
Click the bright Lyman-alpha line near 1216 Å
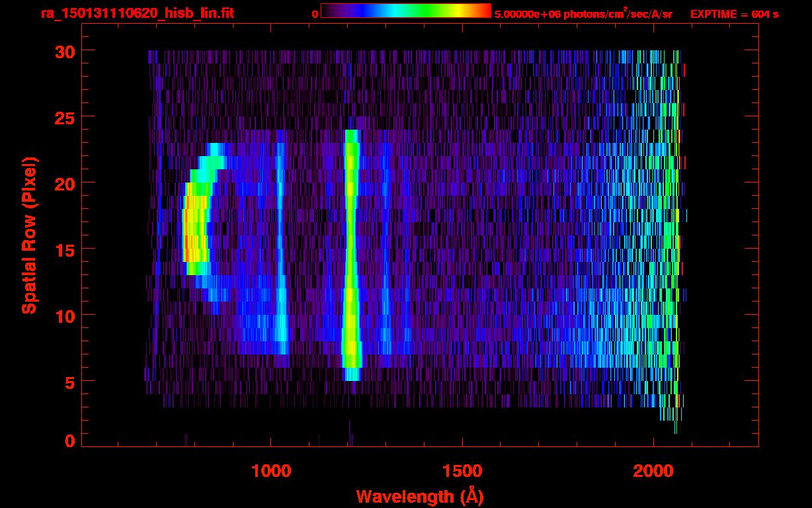click(351, 255)
